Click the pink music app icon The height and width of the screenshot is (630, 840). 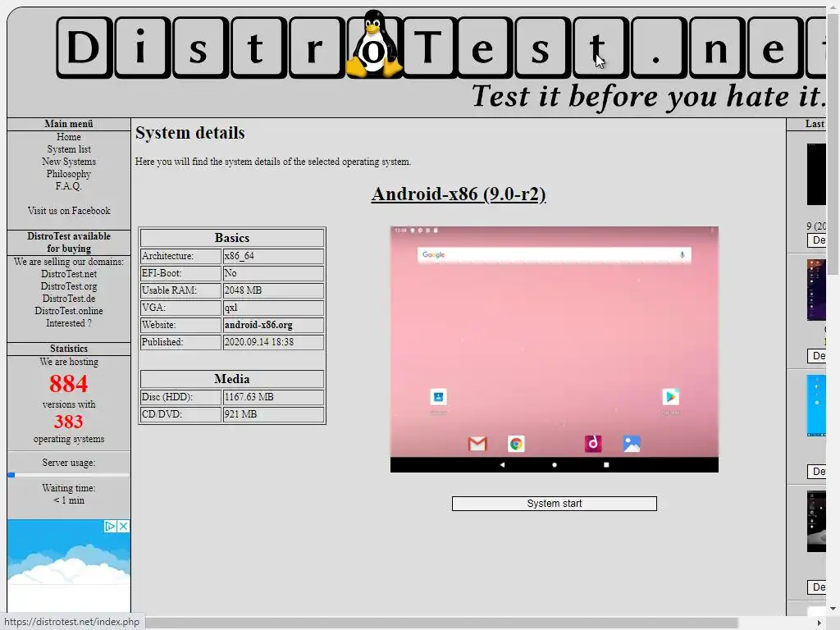point(593,444)
